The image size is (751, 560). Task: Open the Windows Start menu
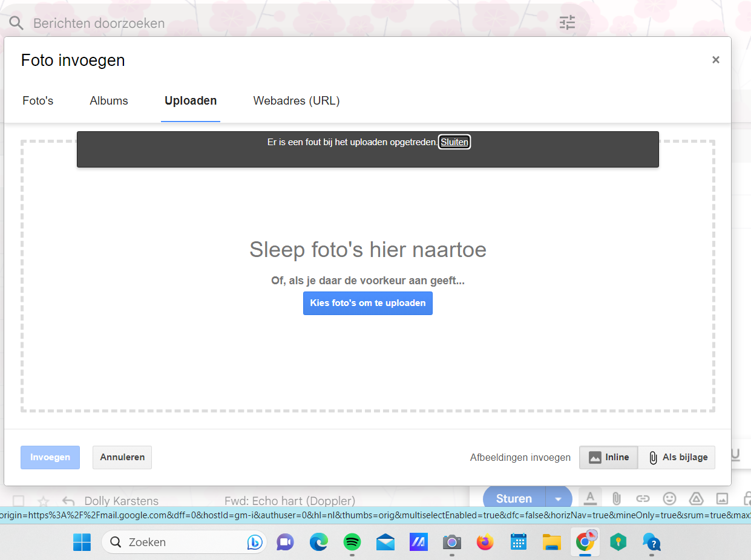tap(82, 542)
